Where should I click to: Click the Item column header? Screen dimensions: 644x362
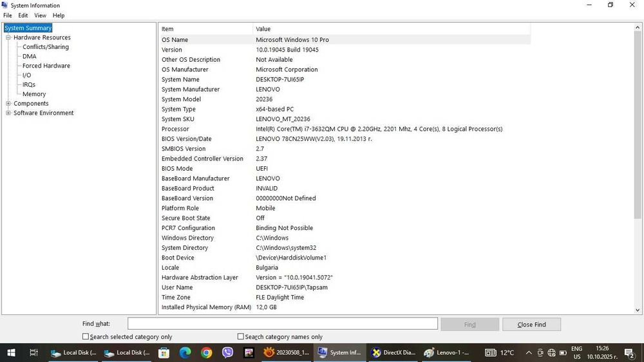point(206,29)
